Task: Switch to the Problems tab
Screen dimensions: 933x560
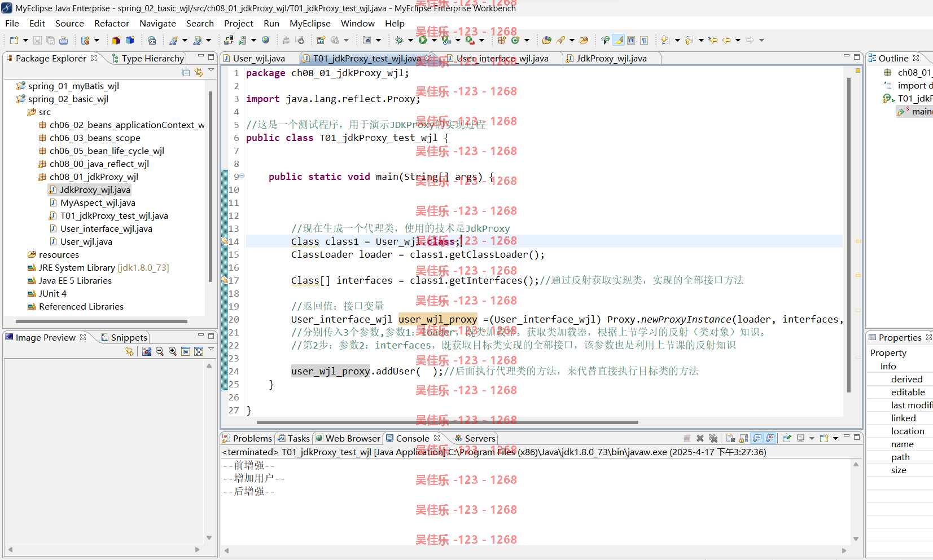Action: (x=247, y=438)
